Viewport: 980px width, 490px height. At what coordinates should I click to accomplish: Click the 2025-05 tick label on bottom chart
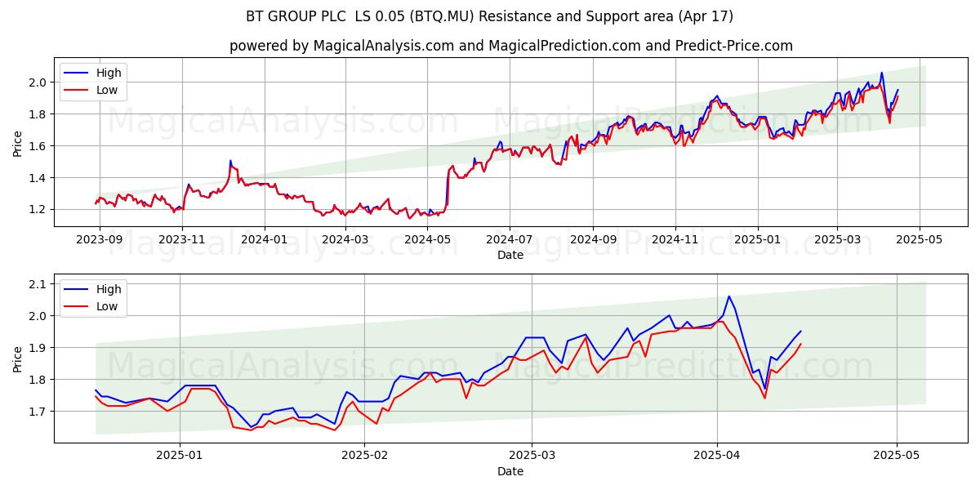(897, 457)
